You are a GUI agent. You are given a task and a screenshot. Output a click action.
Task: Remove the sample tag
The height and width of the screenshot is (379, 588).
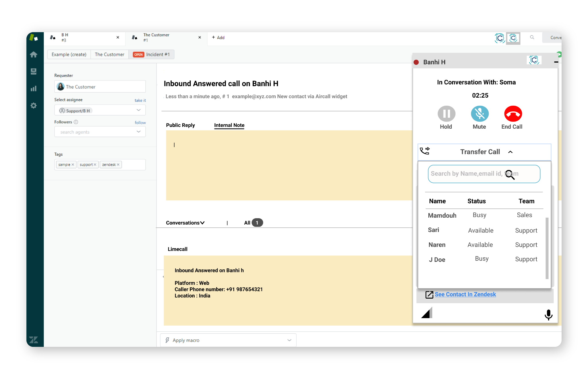tap(73, 165)
